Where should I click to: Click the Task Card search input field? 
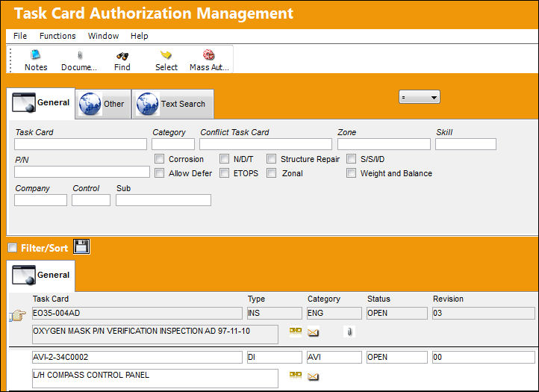pyautogui.click(x=81, y=144)
